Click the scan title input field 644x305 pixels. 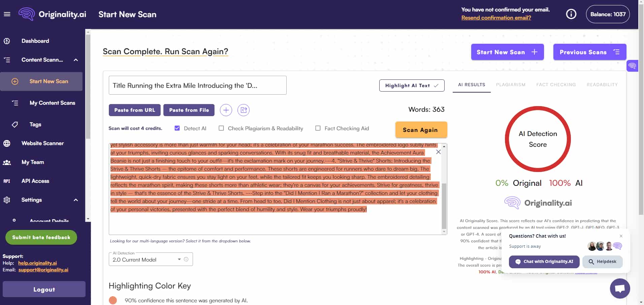pos(197,85)
